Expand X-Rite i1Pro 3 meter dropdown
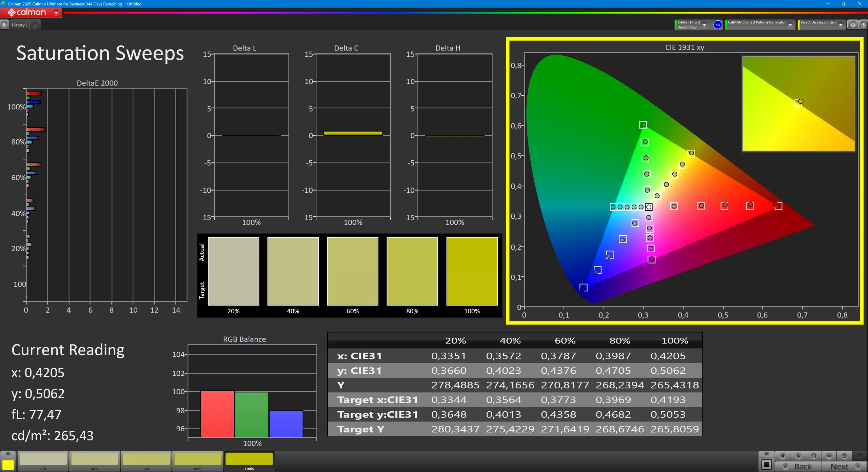 click(704, 25)
